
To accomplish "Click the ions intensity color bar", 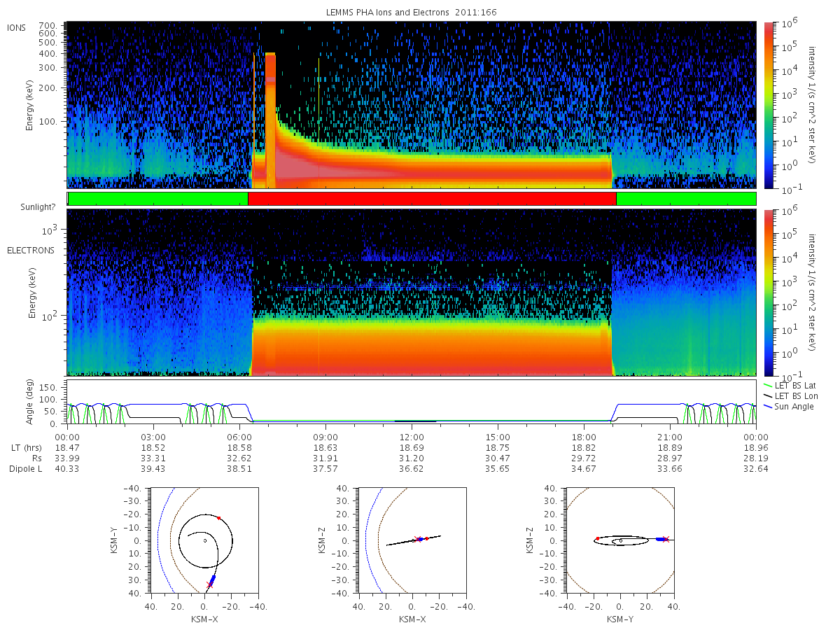I will (x=768, y=105).
